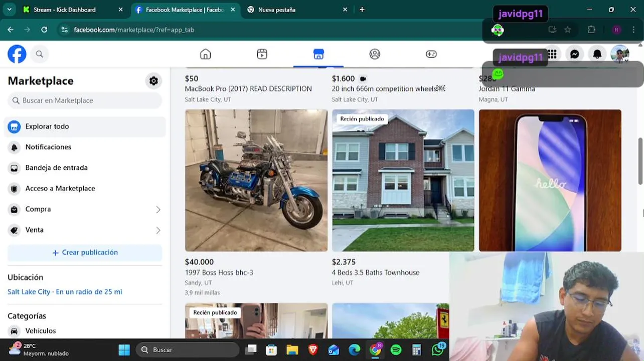Open Calculator from the taskbar
The width and height of the screenshot is (644, 361).
coord(417,349)
